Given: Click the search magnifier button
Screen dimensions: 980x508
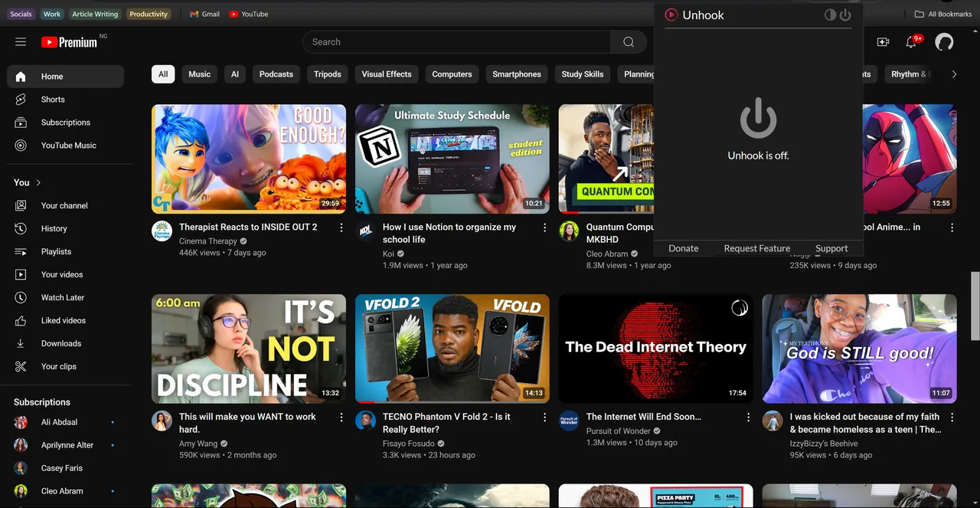Looking at the screenshot, I should (x=629, y=42).
